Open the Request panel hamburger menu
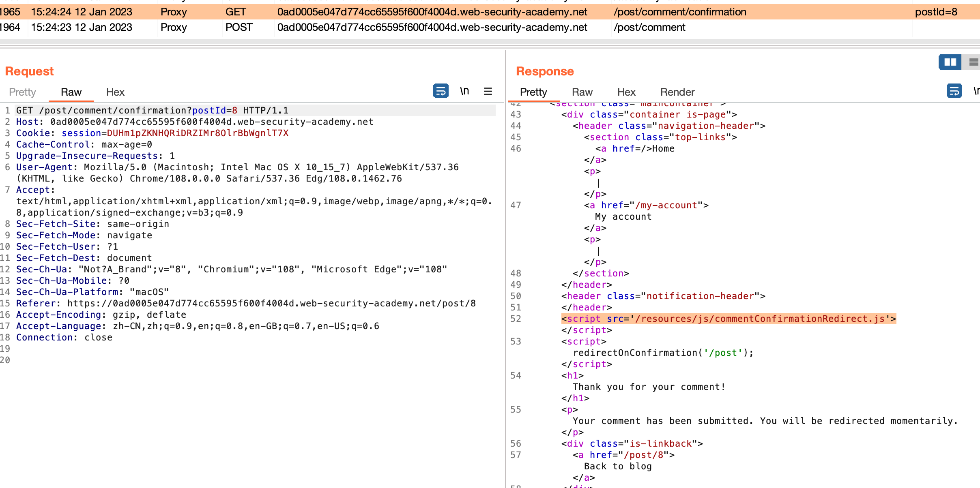The width and height of the screenshot is (980, 488). coord(488,91)
